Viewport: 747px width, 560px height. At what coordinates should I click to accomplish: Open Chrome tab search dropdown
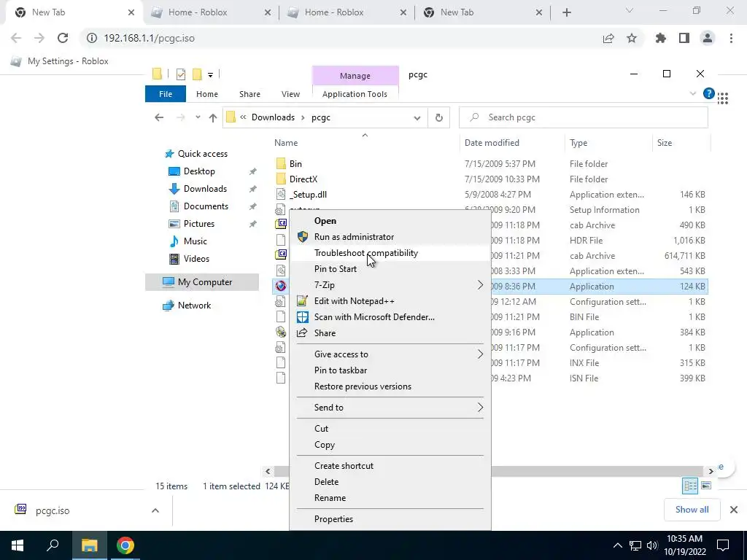click(x=629, y=10)
